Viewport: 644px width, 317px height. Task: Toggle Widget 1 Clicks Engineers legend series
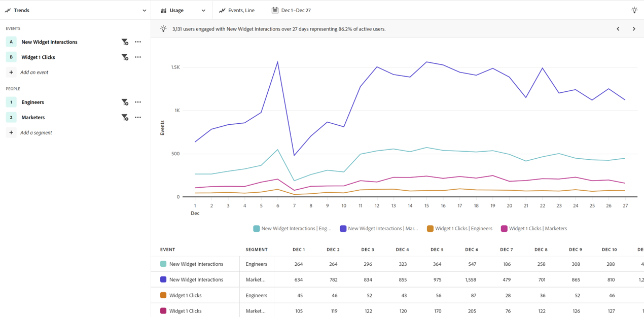(459, 229)
